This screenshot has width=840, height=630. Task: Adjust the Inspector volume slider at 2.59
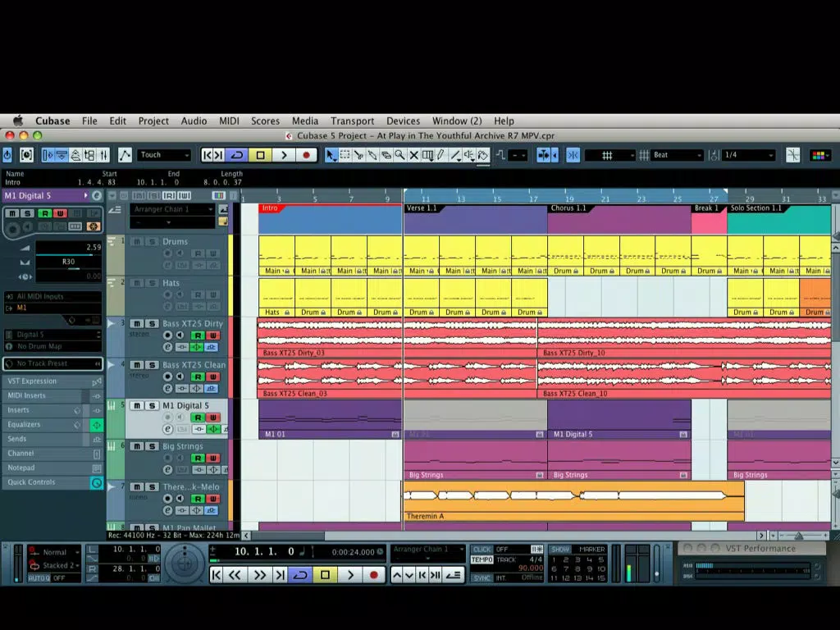[68, 248]
